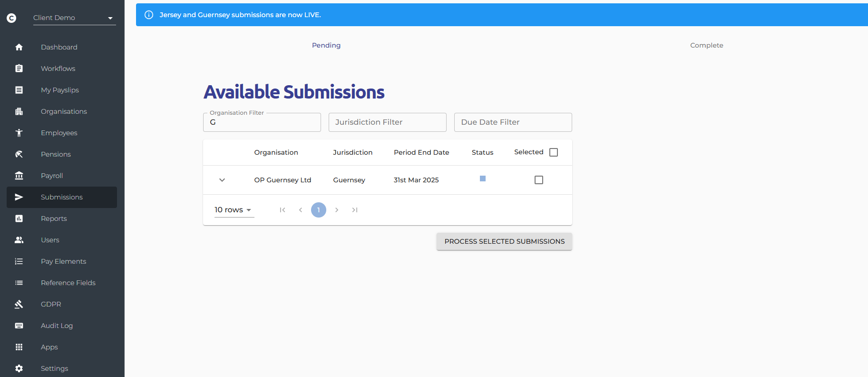
Task: Expand the OP Guernsey Ltd row
Action: (222, 180)
